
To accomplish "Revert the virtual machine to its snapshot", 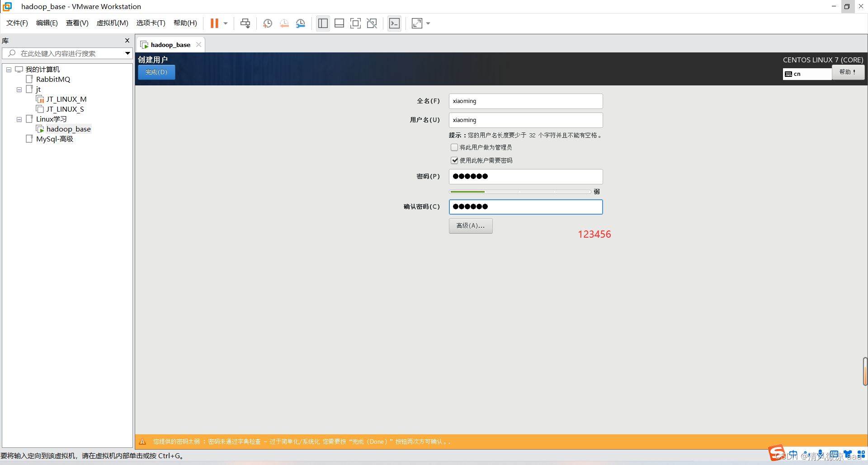I will [x=284, y=23].
